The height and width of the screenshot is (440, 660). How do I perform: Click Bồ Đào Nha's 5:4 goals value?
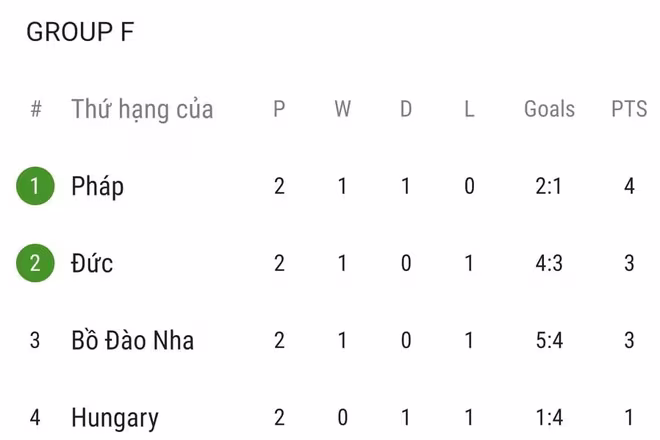tap(549, 341)
